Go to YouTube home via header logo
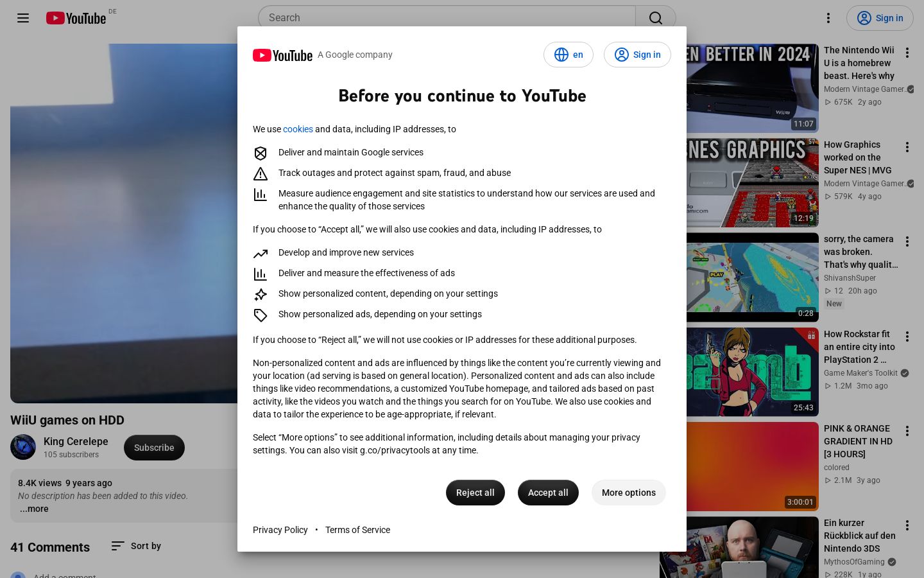Viewport: 924px width, 578px height. pyautogui.click(x=76, y=18)
